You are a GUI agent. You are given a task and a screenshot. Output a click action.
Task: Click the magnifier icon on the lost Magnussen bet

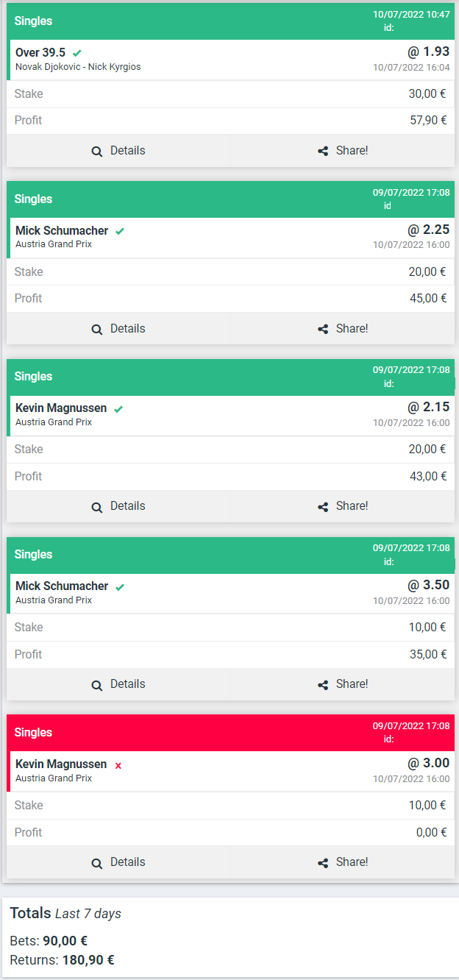(97, 863)
